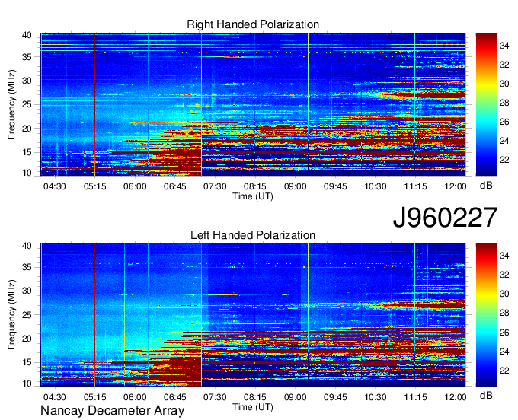
Task: Click the 'Nancay Decameter Array' label
Action: click(x=112, y=411)
